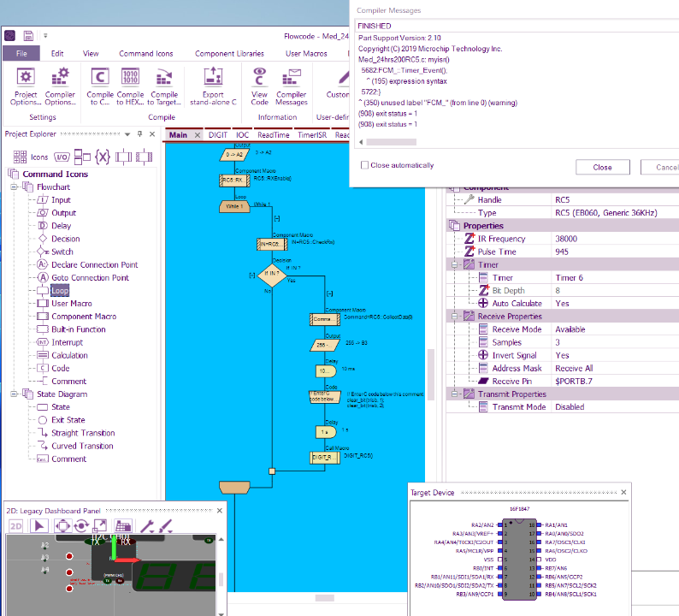The width and height of the screenshot is (679, 616).
Task: Open Compiler Messages from the ribbon
Action: click(292, 86)
